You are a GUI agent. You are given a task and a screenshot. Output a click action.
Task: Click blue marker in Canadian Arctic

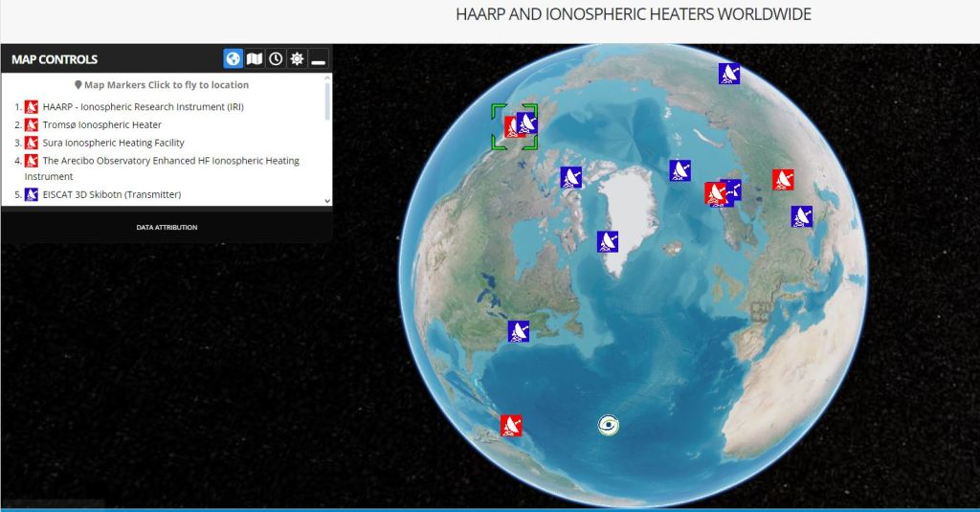tap(571, 177)
